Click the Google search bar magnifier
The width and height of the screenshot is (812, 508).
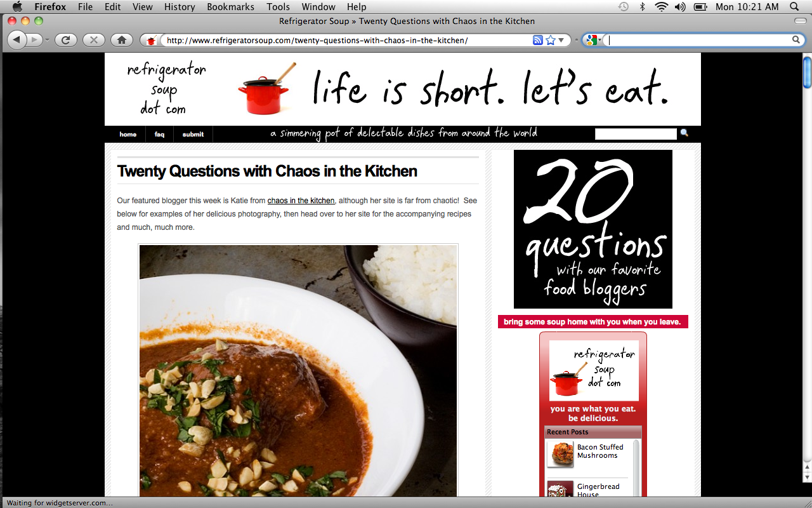point(796,40)
